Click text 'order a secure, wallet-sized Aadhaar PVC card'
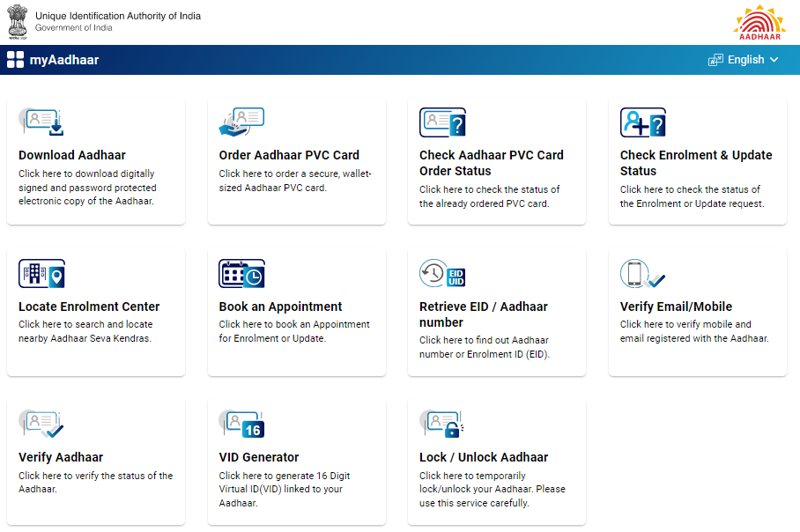Screen dimensions: 800x532 coord(295,181)
